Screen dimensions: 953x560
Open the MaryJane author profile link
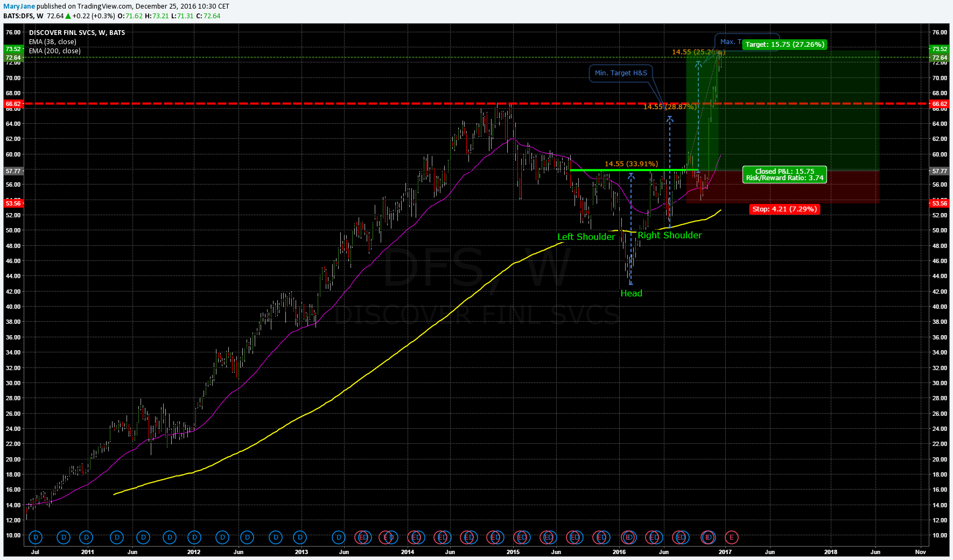point(19,6)
